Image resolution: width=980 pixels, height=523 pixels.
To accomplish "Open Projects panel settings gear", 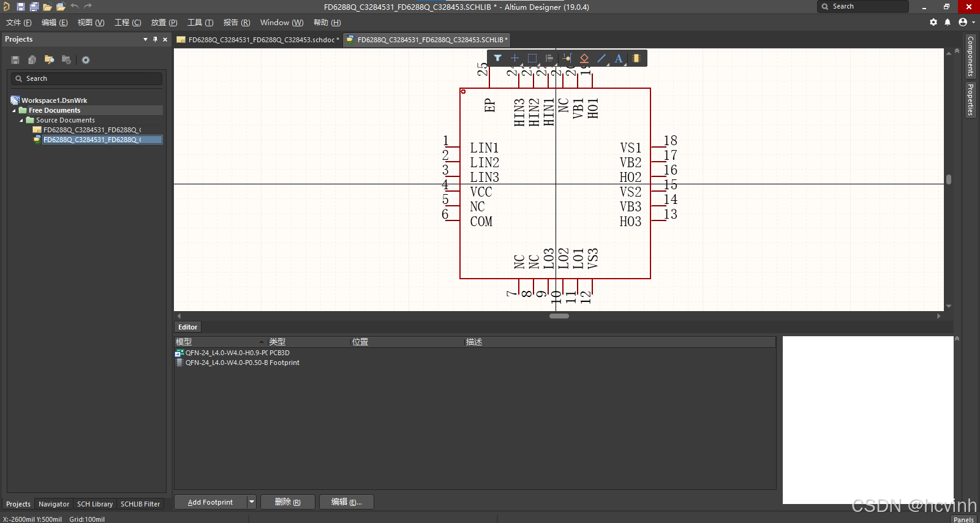I will pos(86,60).
